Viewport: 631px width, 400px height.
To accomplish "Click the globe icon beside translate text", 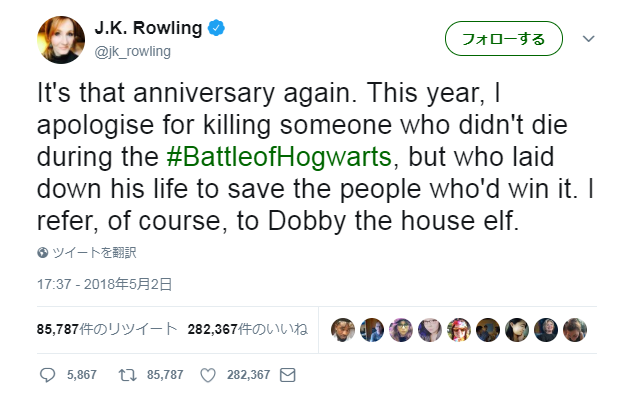I will (43, 252).
